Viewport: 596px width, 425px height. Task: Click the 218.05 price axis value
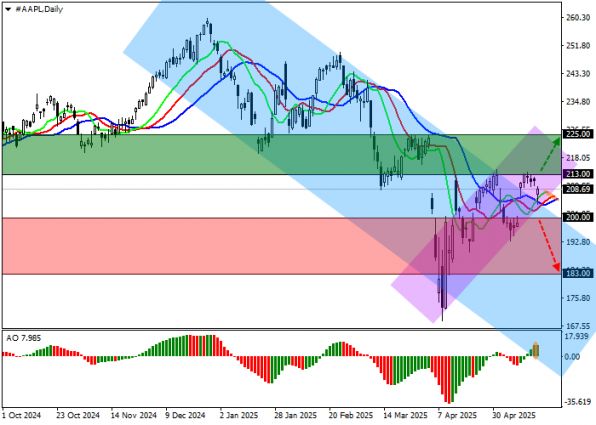pyautogui.click(x=578, y=158)
